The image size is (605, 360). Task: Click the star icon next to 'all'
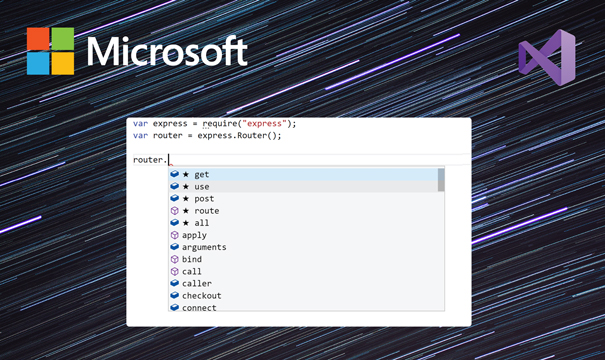186,223
